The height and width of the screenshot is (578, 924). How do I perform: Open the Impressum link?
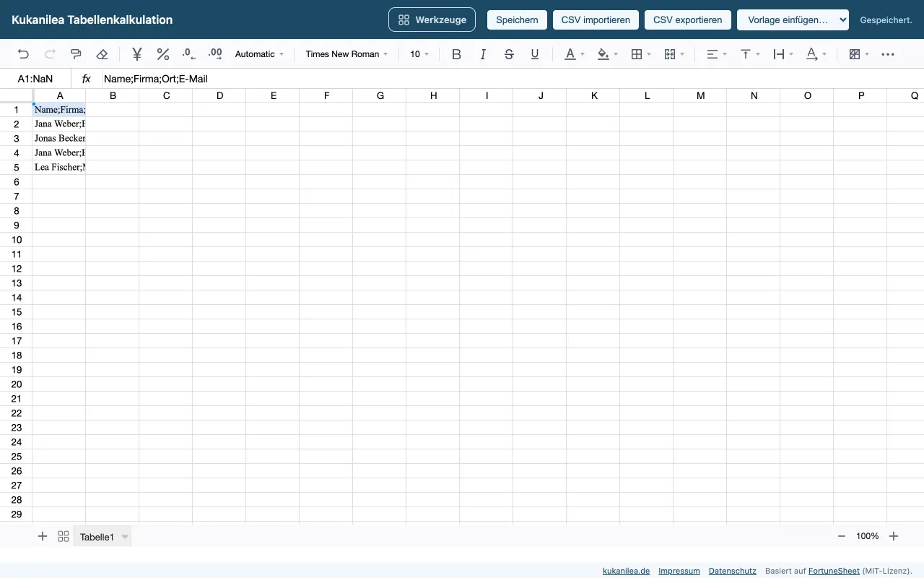679,571
